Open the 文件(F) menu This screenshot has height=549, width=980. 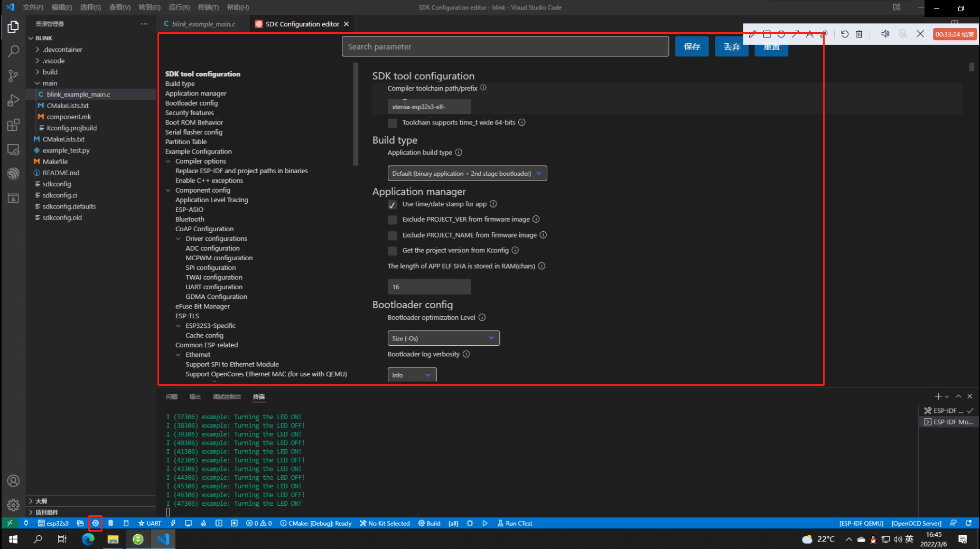(33, 7)
